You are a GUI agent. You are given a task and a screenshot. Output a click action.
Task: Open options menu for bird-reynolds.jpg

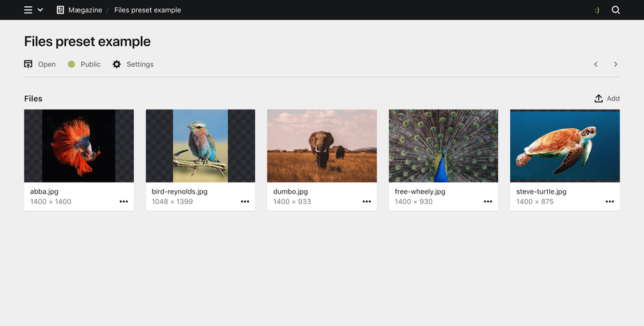pos(245,201)
